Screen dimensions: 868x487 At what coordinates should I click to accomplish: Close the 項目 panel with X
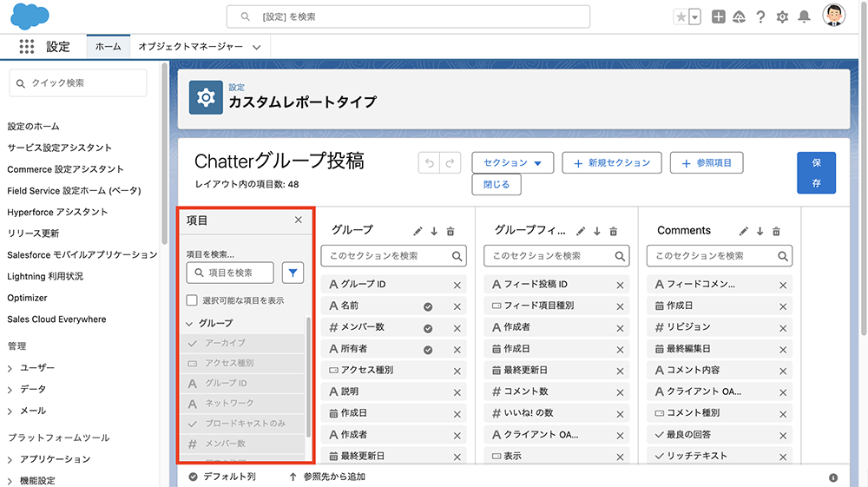click(299, 220)
